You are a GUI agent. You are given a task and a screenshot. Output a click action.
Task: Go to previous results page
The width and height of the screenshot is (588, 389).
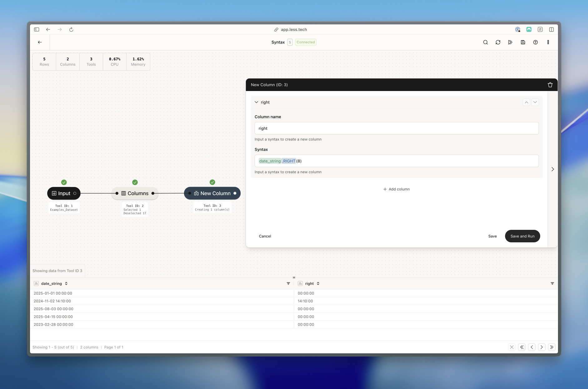(532, 347)
